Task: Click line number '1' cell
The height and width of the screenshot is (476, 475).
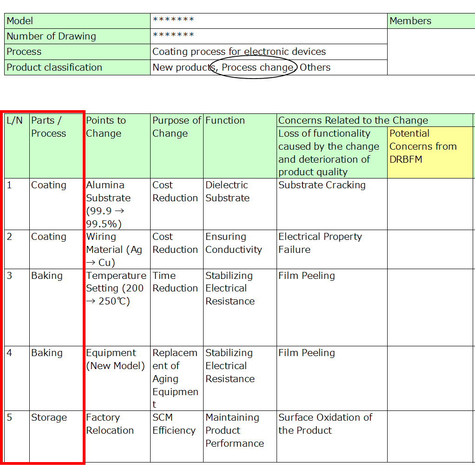Action: (17, 204)
